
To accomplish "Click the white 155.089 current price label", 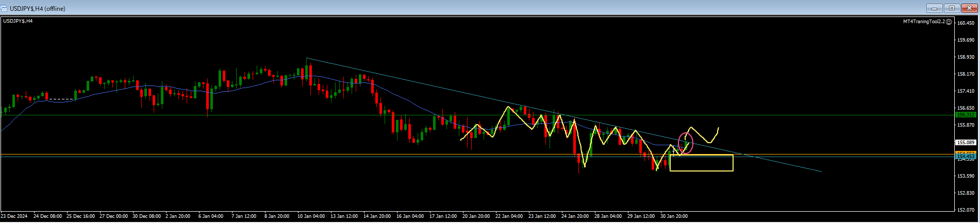I will [966, 143].
